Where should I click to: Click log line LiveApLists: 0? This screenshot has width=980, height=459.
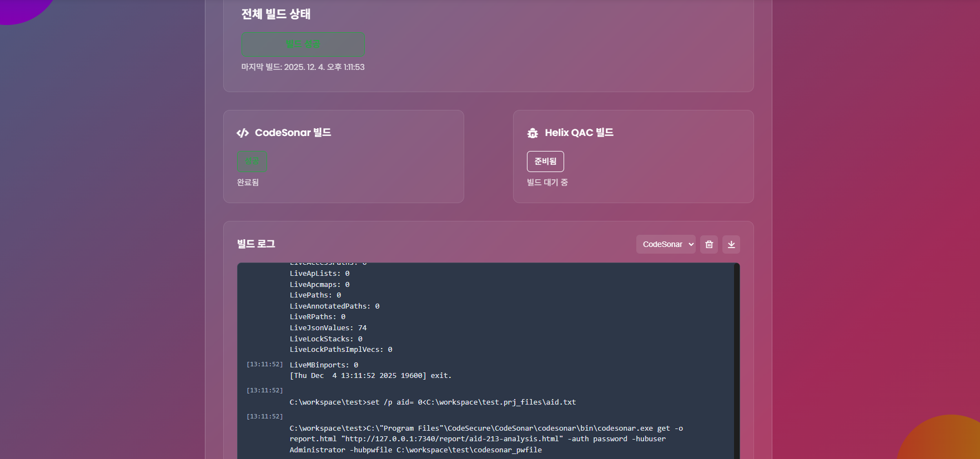(320, 274)
